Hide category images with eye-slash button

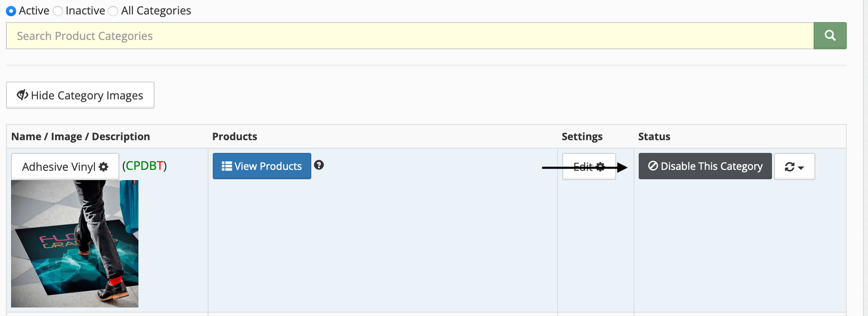coord(80,95)
